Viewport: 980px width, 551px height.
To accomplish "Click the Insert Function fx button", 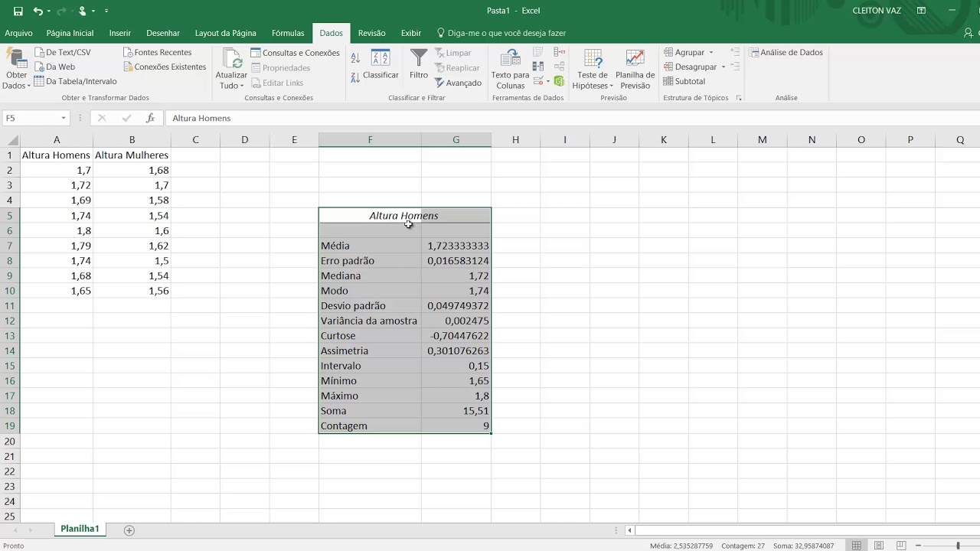I will 151,118.
